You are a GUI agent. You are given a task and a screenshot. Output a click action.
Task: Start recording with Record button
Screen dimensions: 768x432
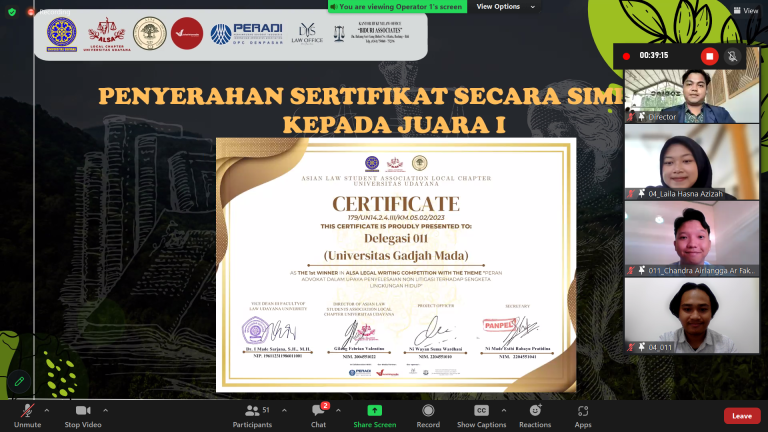tap(428, 416)
